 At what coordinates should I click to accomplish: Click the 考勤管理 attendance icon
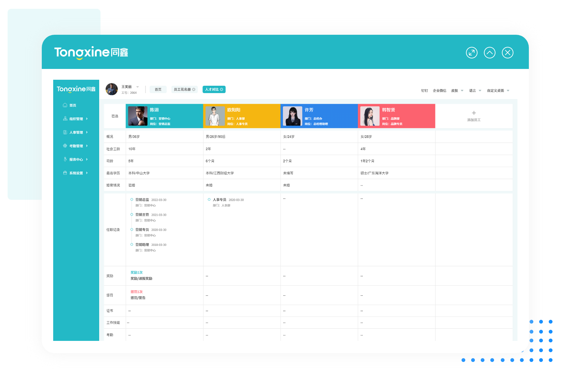65,146
